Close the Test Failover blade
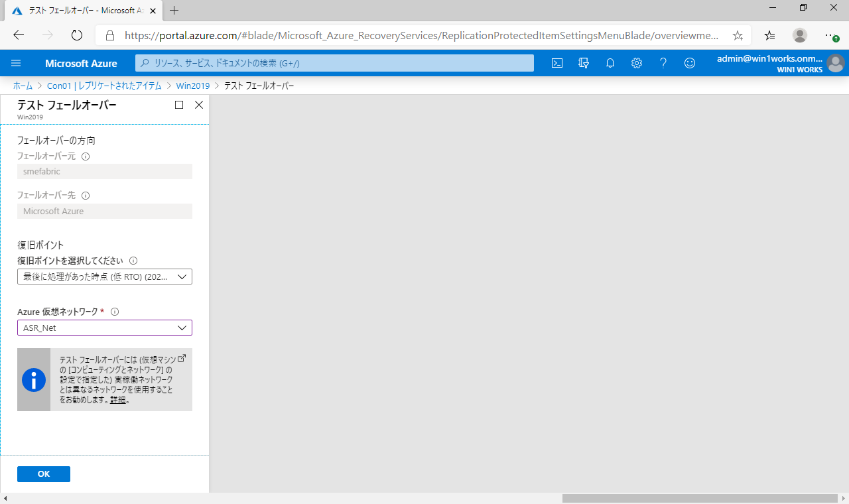Viewport: 849px width, 504px height. click(x=199, y=105)
